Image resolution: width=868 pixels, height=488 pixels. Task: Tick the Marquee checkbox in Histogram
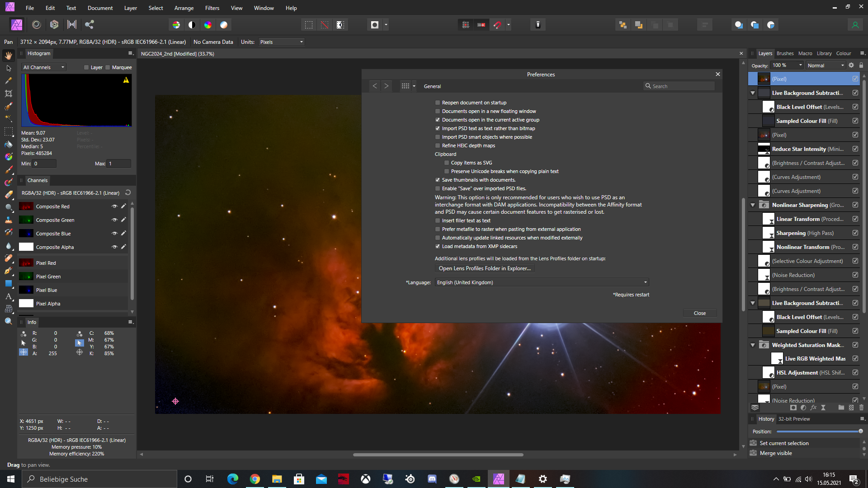pos(108,67)
